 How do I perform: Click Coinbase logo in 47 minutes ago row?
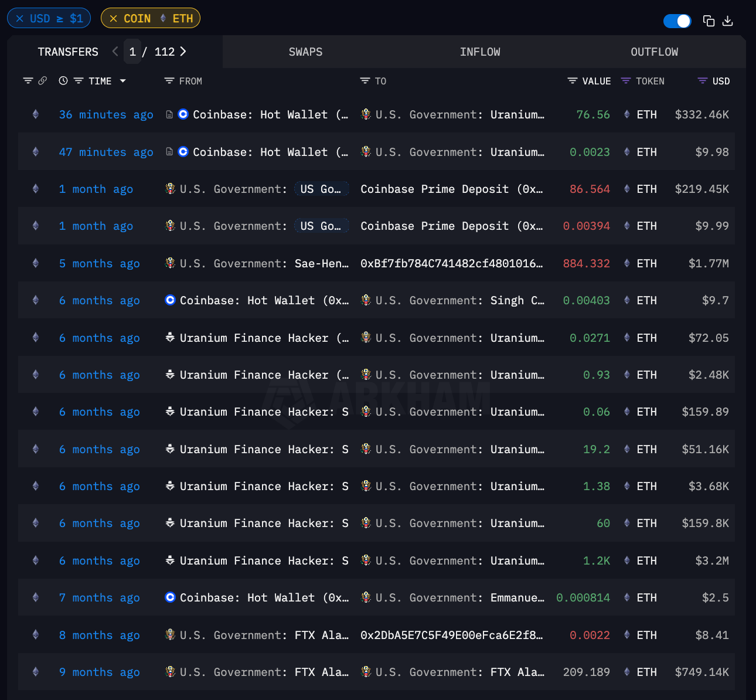(x=183, y=152)
